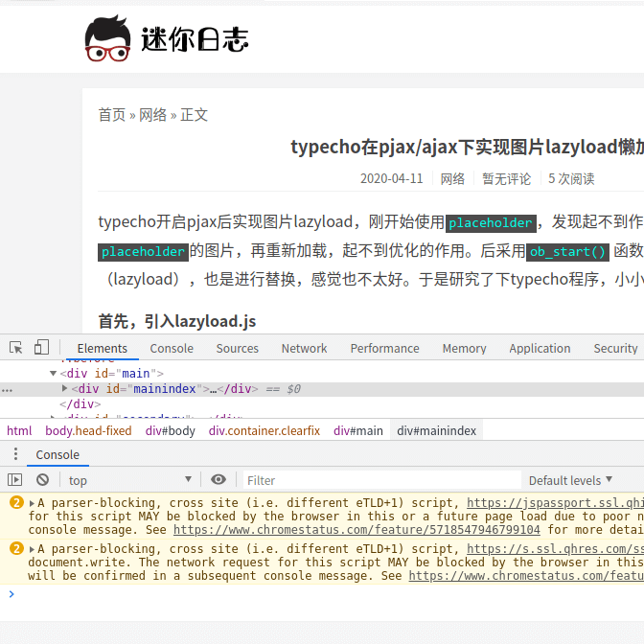Screen dimensions: 644x644
Task: Activate the inspect element picker icon
Action: tap(16, 348)
